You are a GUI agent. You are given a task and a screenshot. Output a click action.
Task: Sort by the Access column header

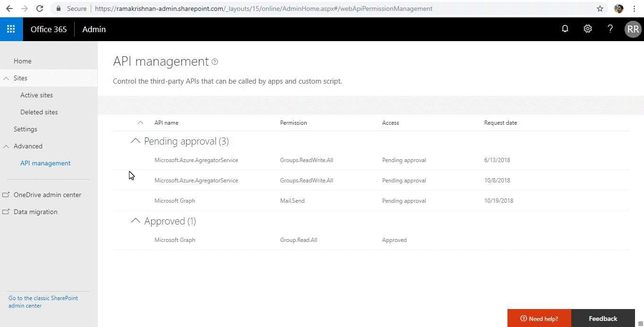point(391,123)
